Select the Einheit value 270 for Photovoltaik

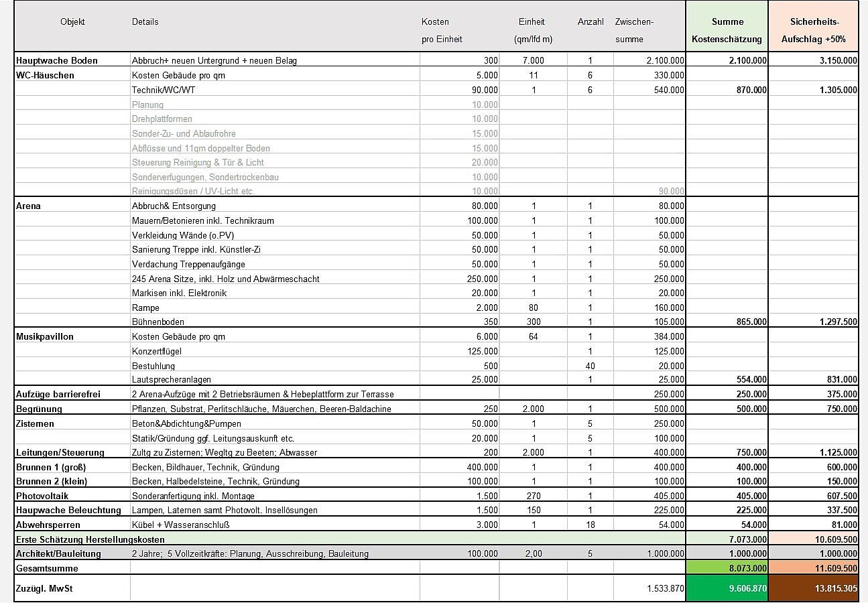534,496
